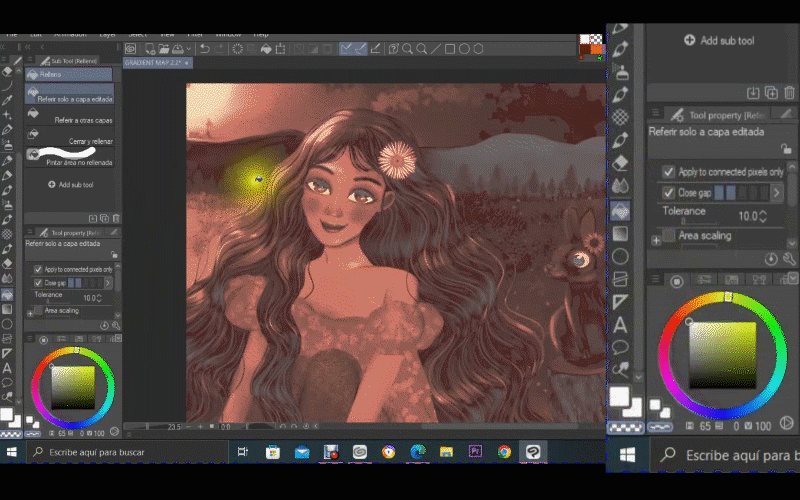Expand Area scaling plus button in enlarged panel
Viewport: 800px width, 500px height.
point(656,239)
